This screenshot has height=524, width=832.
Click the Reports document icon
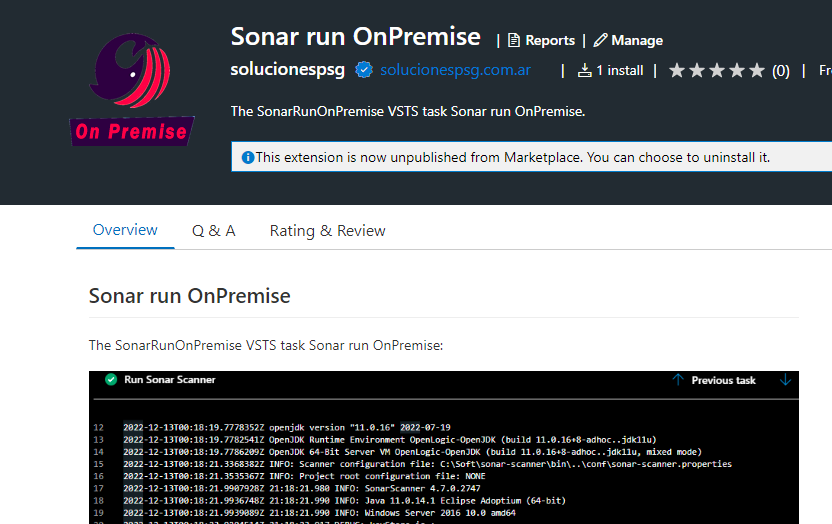pyautogui.click(x=513, y=40)
